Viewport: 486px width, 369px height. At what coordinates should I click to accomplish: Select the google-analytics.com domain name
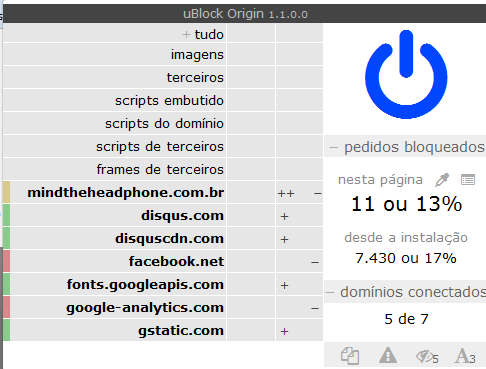coord(145,308)
